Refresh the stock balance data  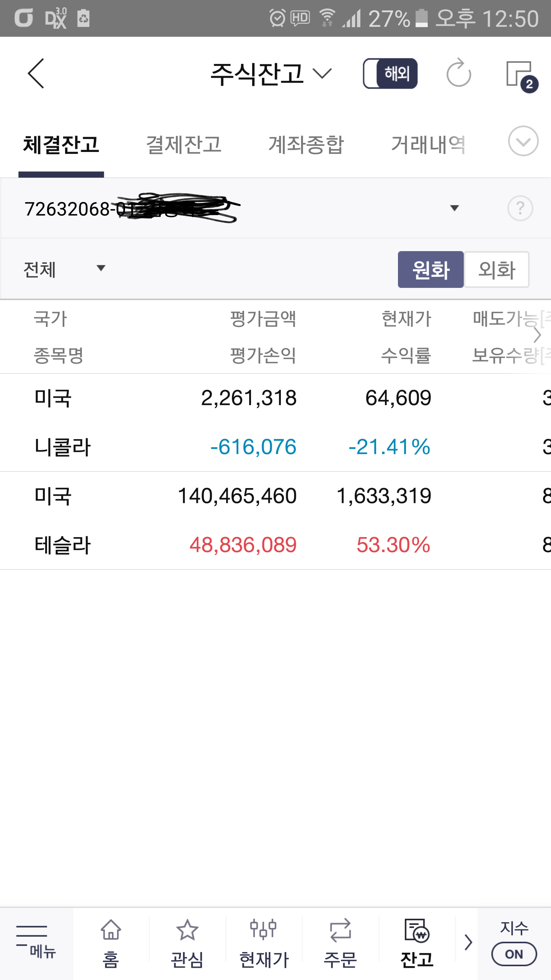click(x=459, y=73)
